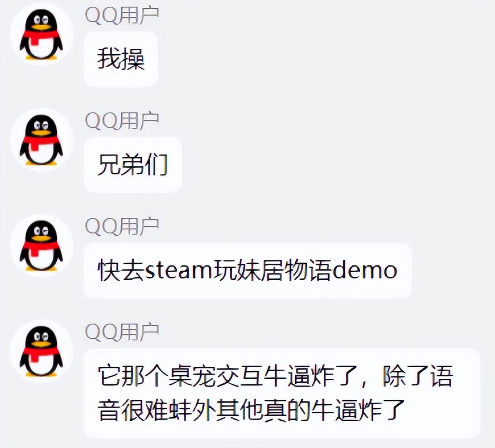Image resolution: width=495 pixels, height=448 pixels.
Task: Click the QQ用户 name above 我操
Action: click(122, 15)
